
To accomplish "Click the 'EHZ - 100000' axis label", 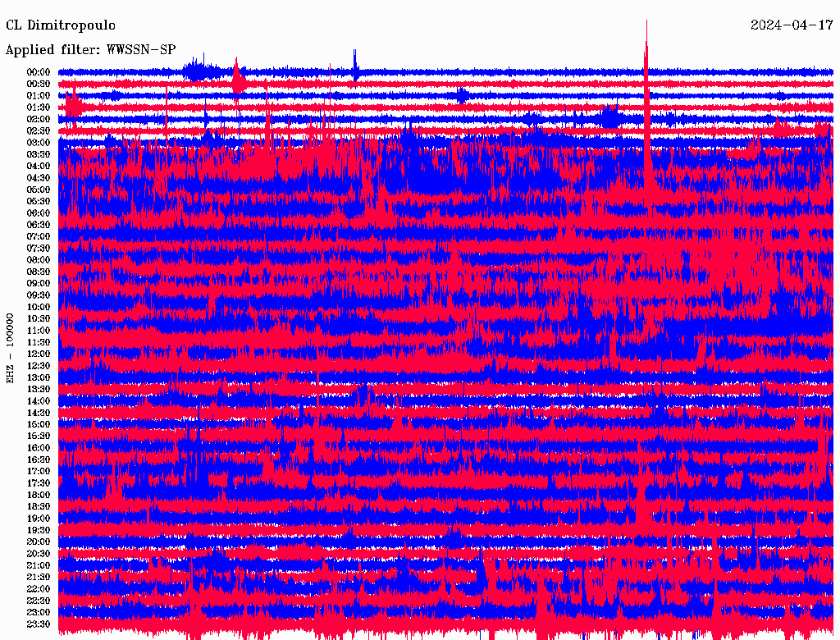I will click(10, 349).
